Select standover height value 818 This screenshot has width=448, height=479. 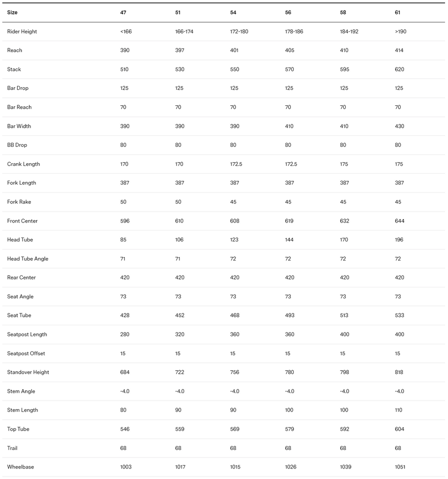click(x=399, y=372)
